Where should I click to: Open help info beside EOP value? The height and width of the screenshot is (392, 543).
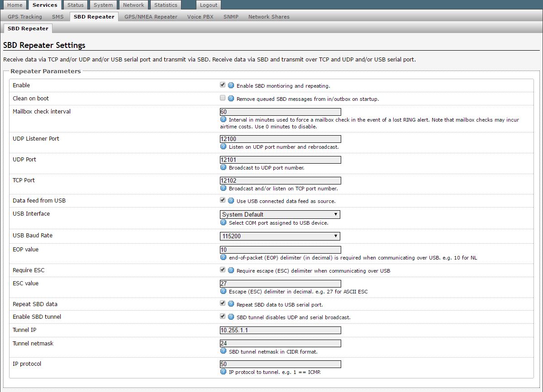click(223, 258)
